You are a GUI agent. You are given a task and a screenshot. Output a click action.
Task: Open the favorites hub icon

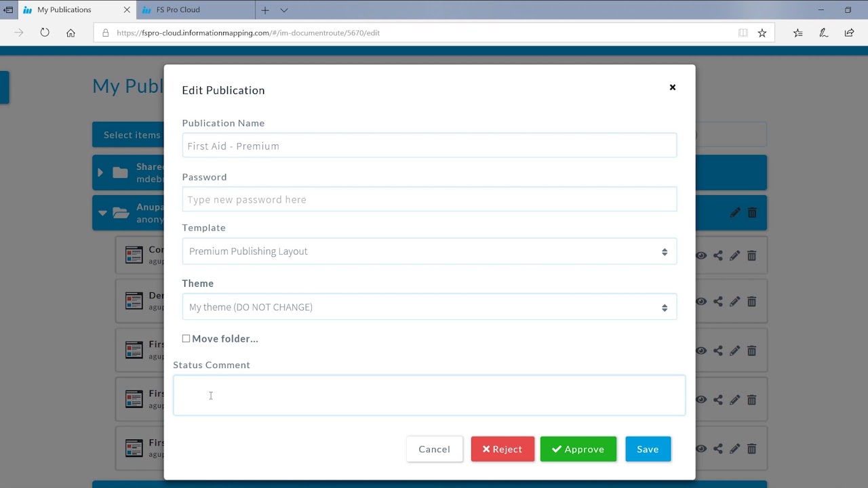click(798, 33)
